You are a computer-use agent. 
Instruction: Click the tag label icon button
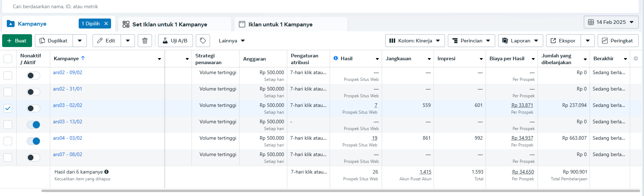click(x=203, y=41)
